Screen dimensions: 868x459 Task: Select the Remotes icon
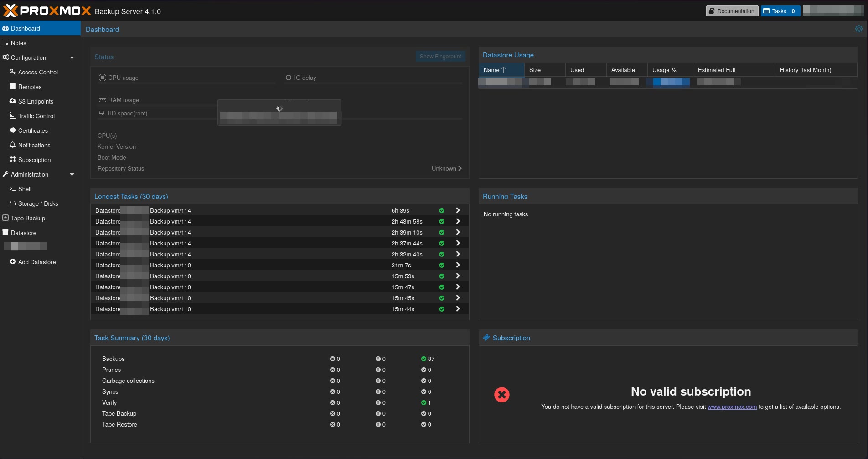(12, 87)
